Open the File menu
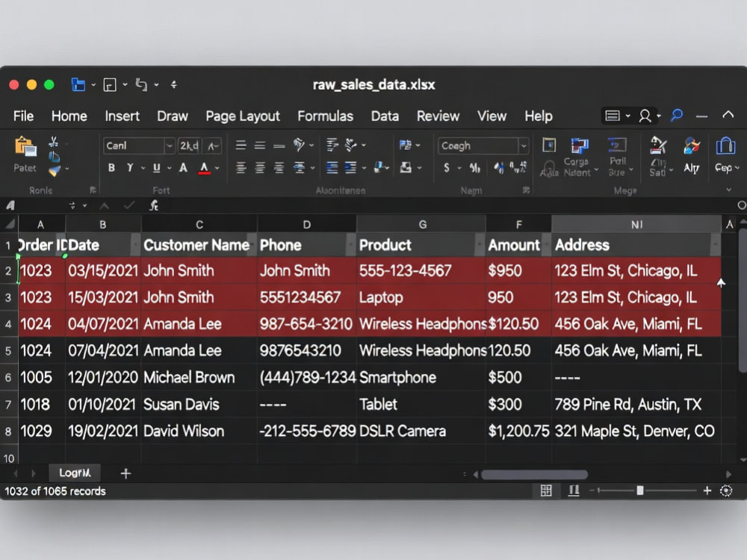747x560 pixels. [23, 116]
